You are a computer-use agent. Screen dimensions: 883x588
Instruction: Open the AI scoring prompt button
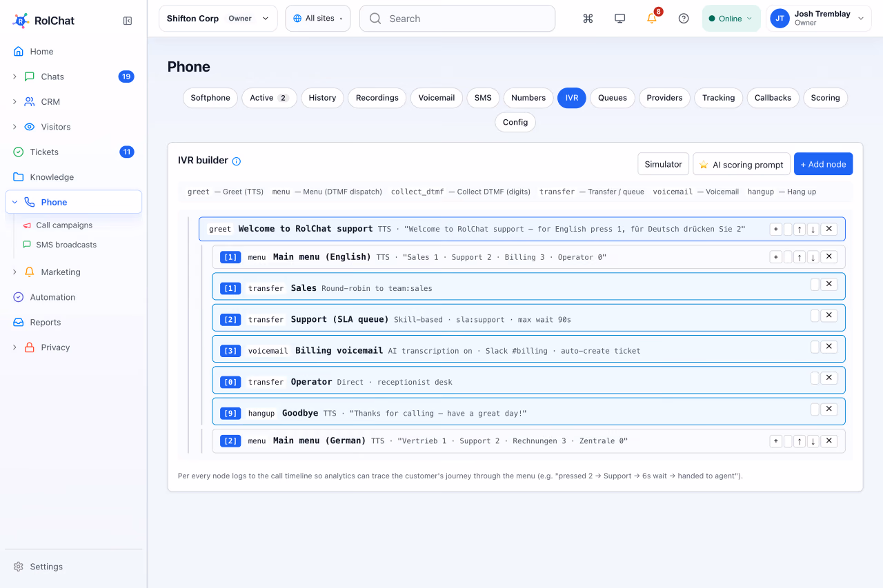tap(742, 164)
